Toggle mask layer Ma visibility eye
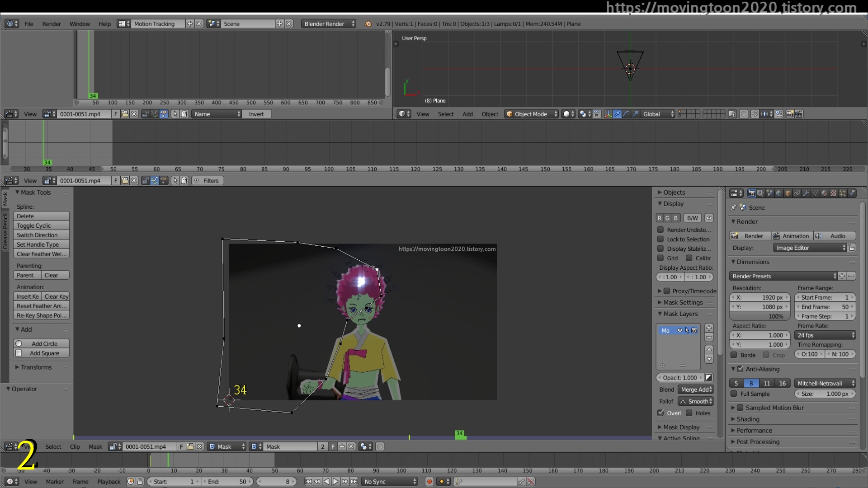The width and height of the screenshot is (868, 488). coord(679,330)
